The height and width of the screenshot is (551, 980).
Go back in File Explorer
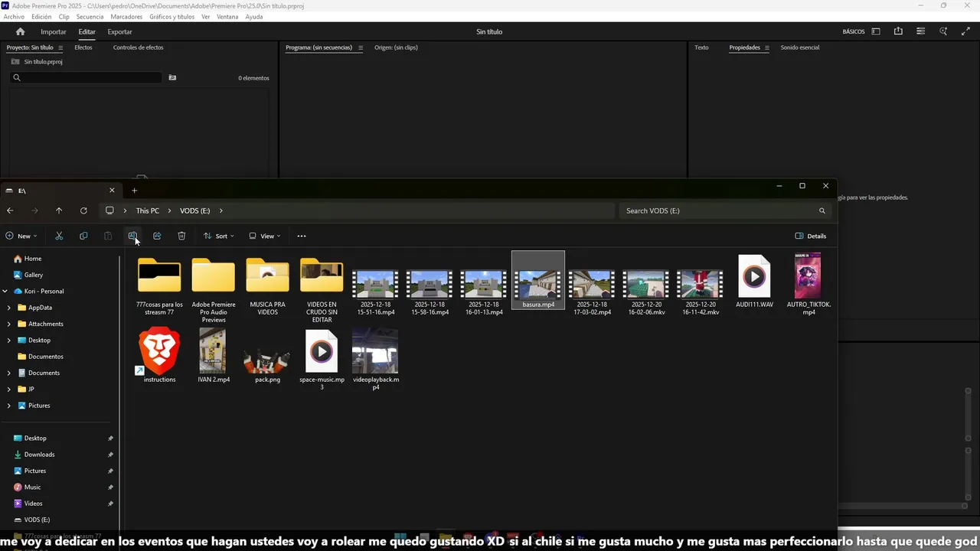tap(10, 210)
